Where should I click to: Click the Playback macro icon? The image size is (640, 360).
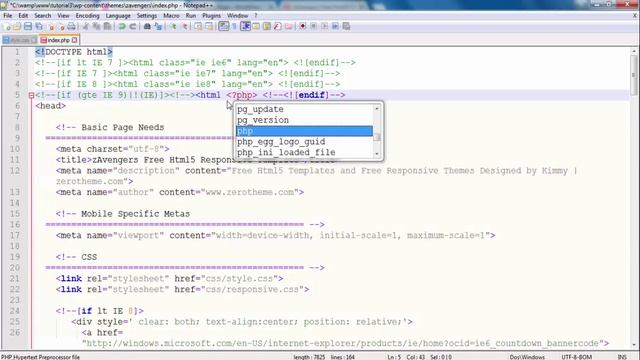point(324,27)
